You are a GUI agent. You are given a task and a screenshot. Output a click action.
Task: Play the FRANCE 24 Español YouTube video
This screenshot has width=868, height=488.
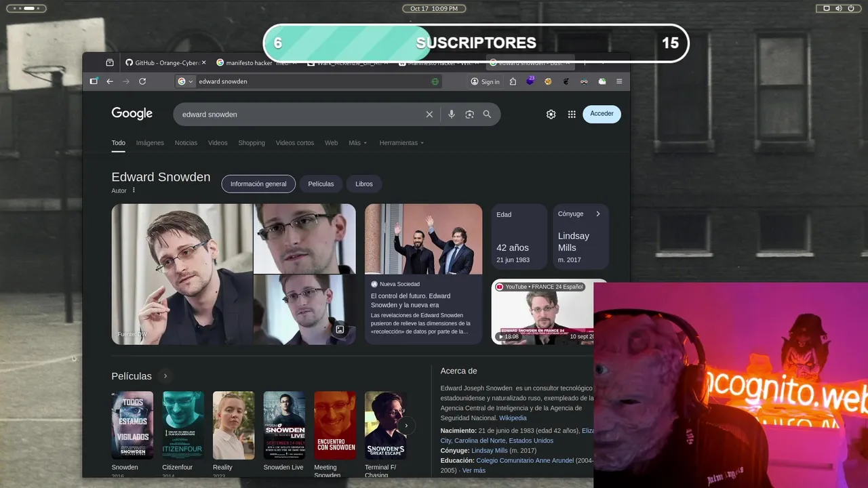click(542, 312)
